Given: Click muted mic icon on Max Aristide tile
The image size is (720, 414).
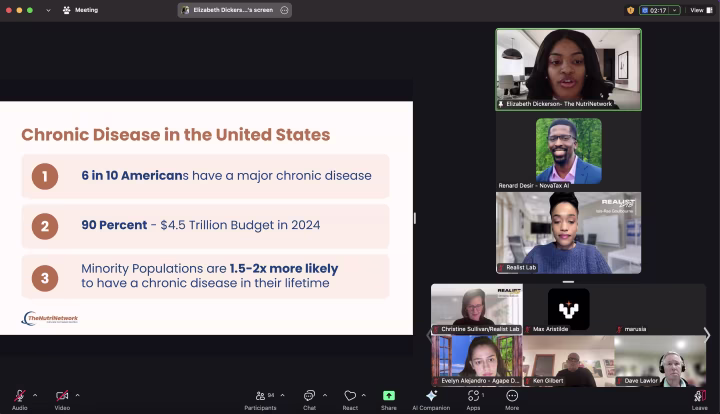Looking at the screenshot, I should click(528, 329).
